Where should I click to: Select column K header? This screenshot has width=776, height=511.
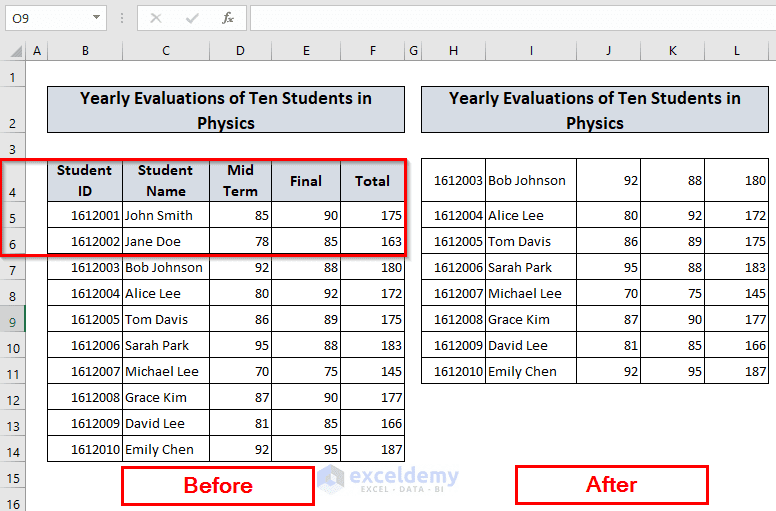pyautogui.click(x=673, y=51)
